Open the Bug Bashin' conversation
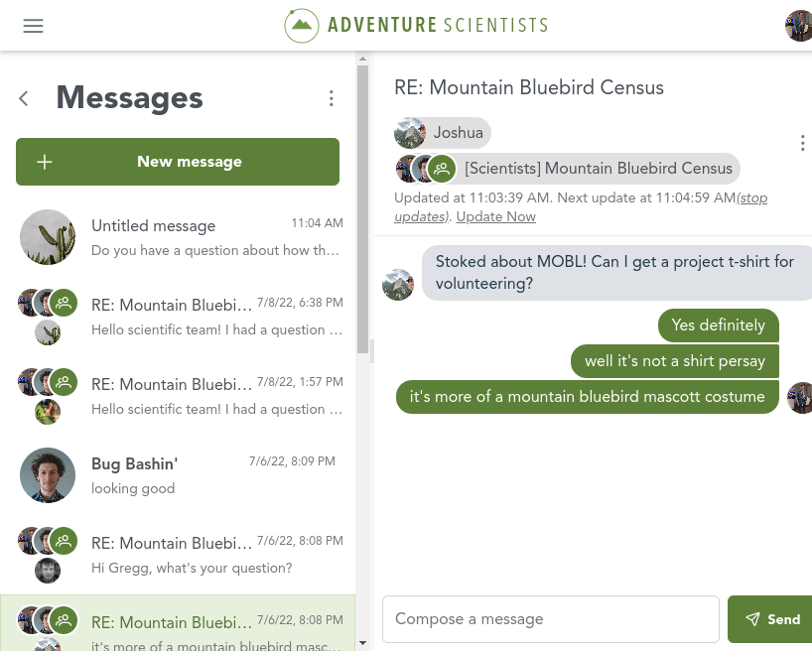The height and width of the screenshot is (651, 812). 199,475
